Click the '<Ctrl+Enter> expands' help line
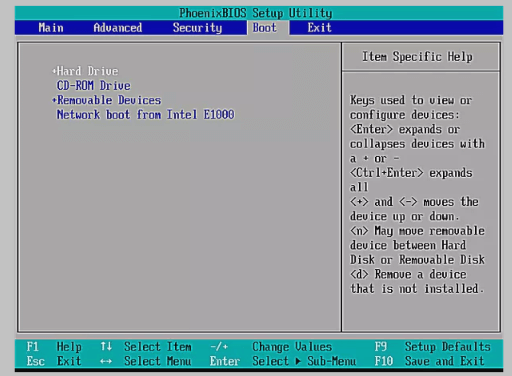This screenshot has width=512, height=376. point(411,173)
